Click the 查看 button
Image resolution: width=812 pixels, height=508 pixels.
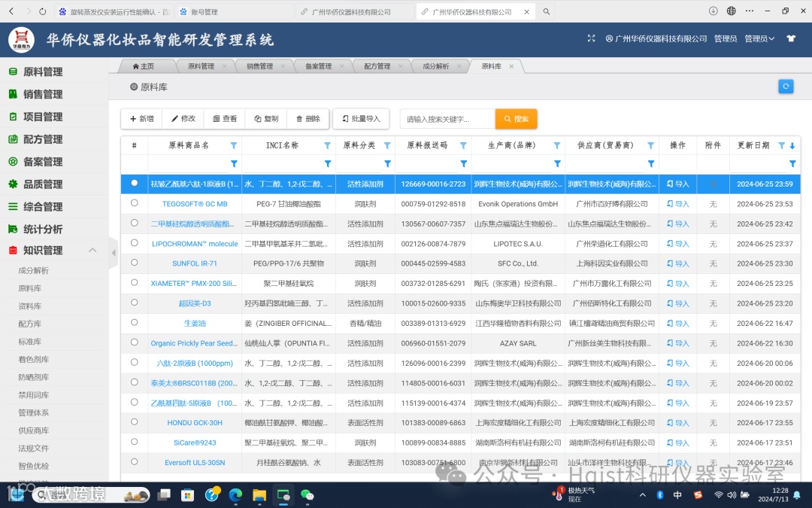[x=225, y=119]
